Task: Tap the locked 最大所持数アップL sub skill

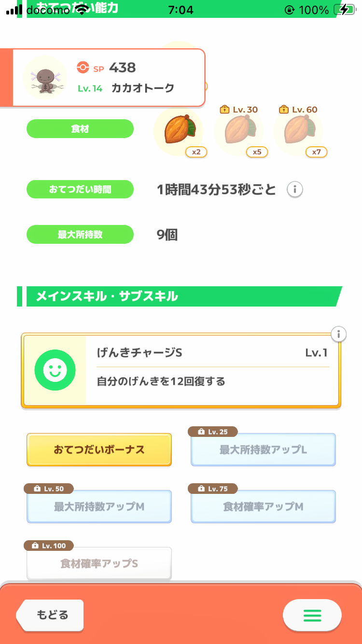Action: (263, 449)
